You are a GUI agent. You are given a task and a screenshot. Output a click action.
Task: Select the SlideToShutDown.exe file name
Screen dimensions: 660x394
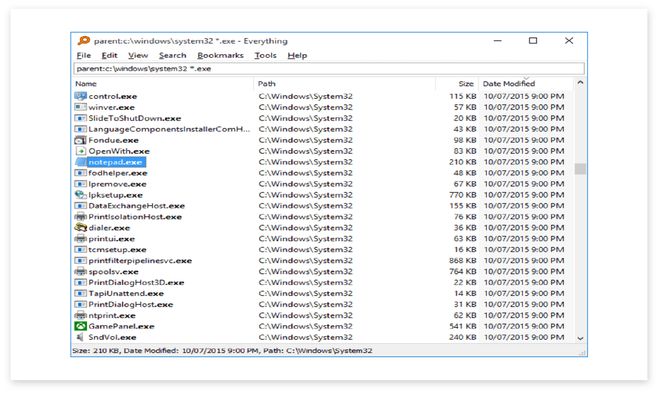(135, 118)
